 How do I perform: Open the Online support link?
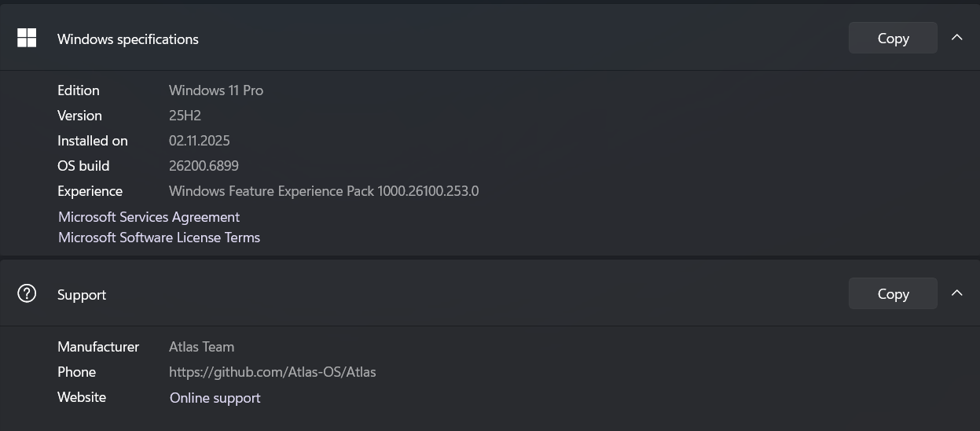pyautogui.click(x=215, y=398)
